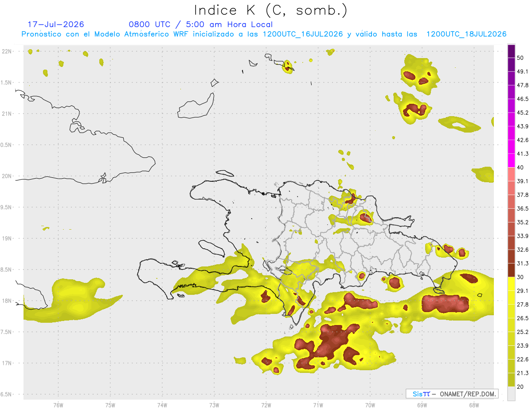Click the 'Indice K (C, somb.)' chart title

(271, 10)
